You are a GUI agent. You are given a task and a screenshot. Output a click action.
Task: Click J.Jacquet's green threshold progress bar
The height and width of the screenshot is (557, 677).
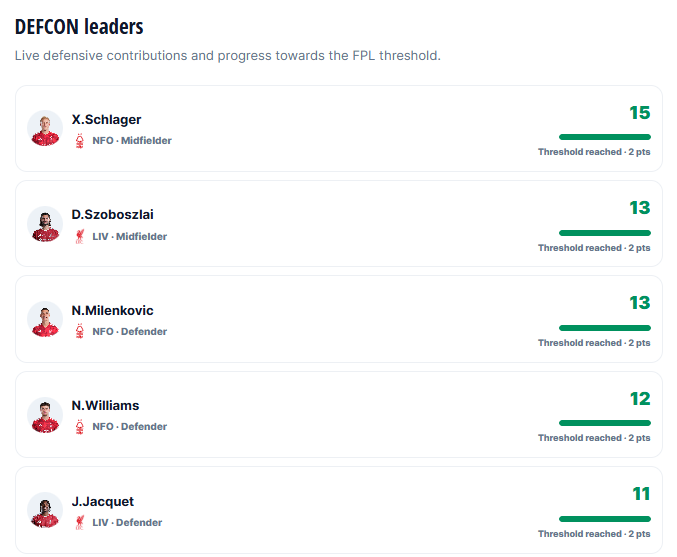pyautogui.click(x=604, y=519)
